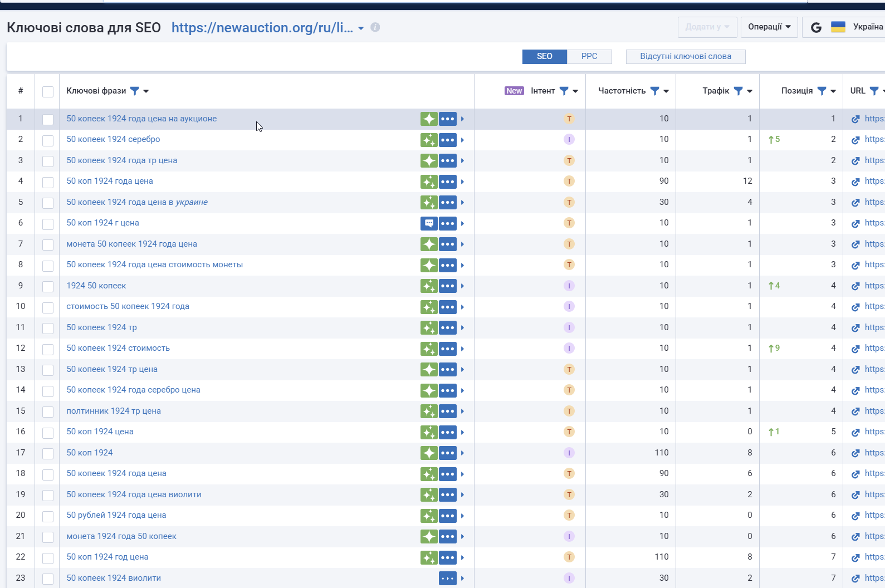Click the filter icon next to Ключові фрази
Screen dimensions: 885x588
point(135,91)
